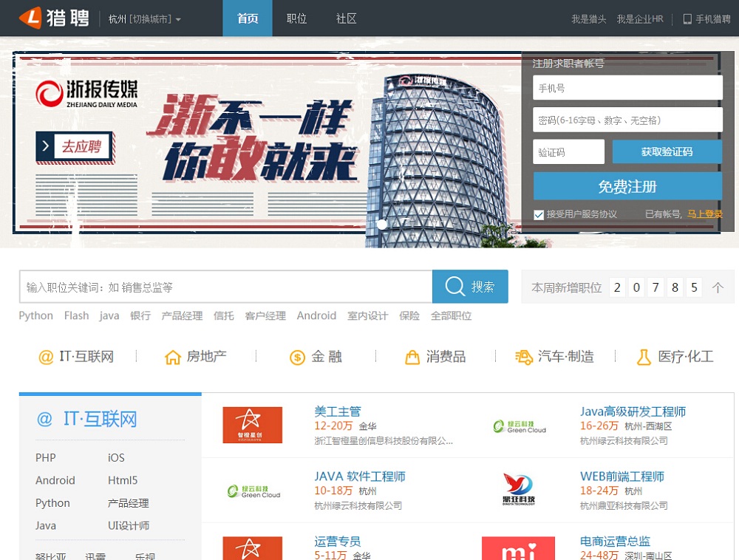Focus the 密码 password input field
This screenshot has width=739, height=560.
(627, 120)
